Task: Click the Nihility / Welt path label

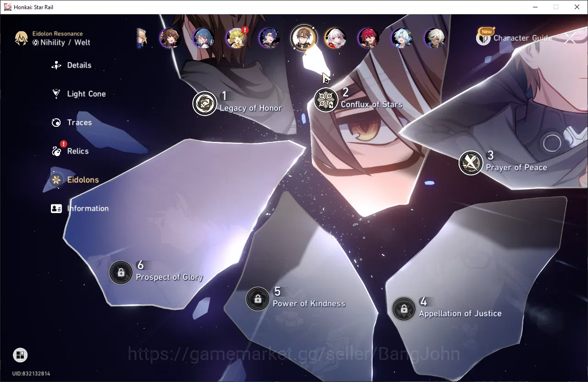Action: (65, 43)
